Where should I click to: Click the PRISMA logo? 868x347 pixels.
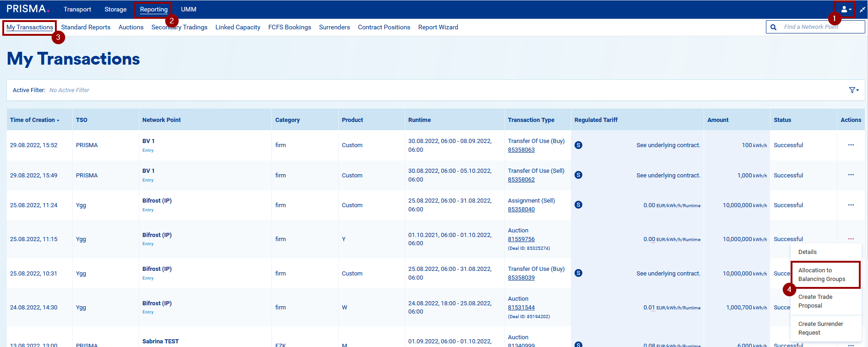tap(27, 9)
